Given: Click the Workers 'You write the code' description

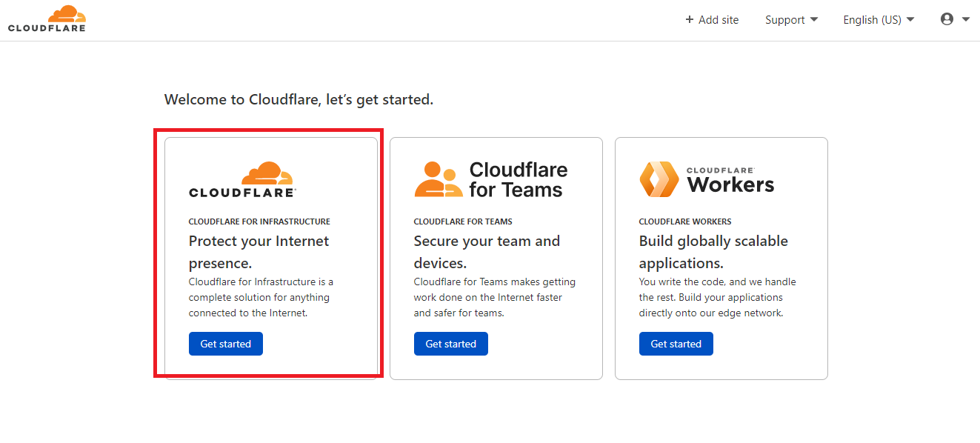Looking at the screenshot, I should (x=718, y=297).
